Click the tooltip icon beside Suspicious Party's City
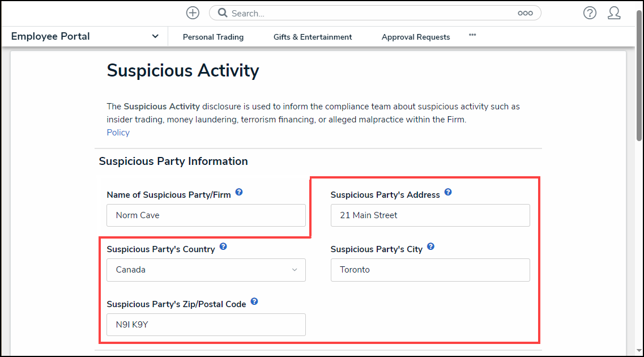This screenshot has height=357, width=644. tap(430, 246)
